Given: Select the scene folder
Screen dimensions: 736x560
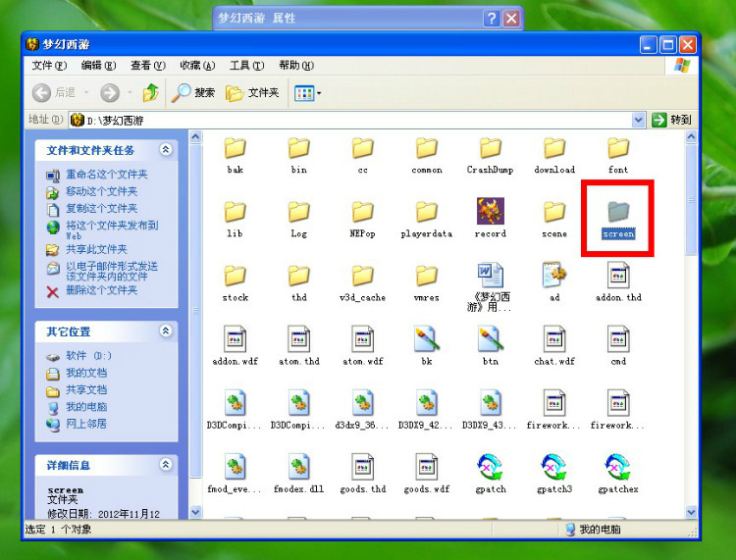Looking at the screenshot, I should point(554,219).
